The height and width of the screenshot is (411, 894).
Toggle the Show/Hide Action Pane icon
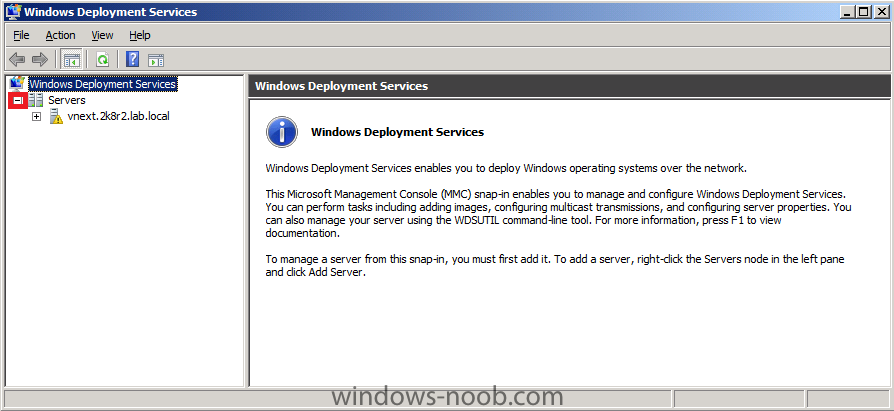156,59
